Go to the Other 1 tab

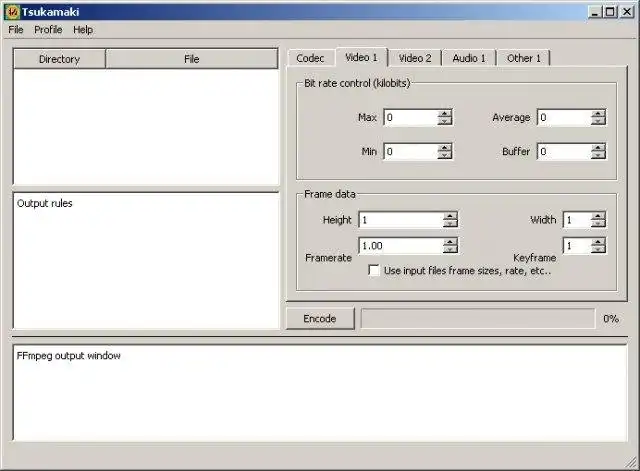click(524, 58)
